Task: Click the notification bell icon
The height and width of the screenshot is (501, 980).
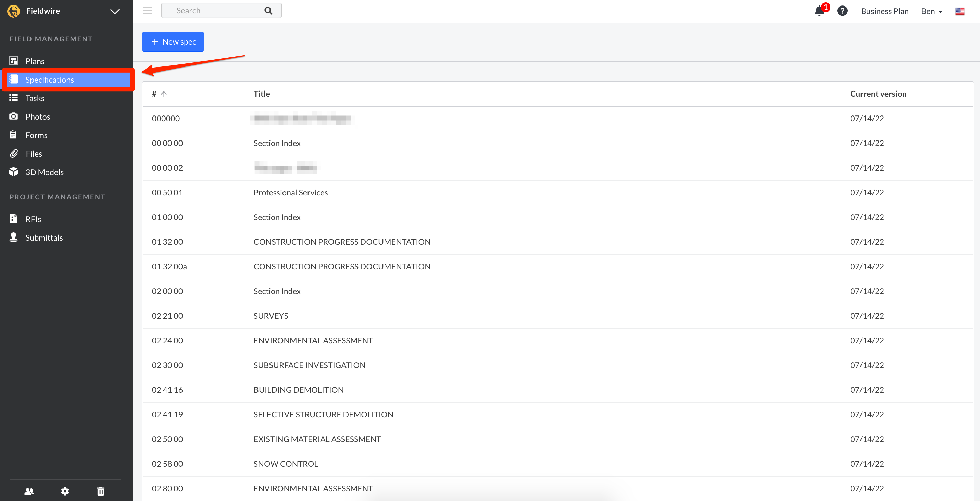Action: pyautogui.click(x=819, y=11)
